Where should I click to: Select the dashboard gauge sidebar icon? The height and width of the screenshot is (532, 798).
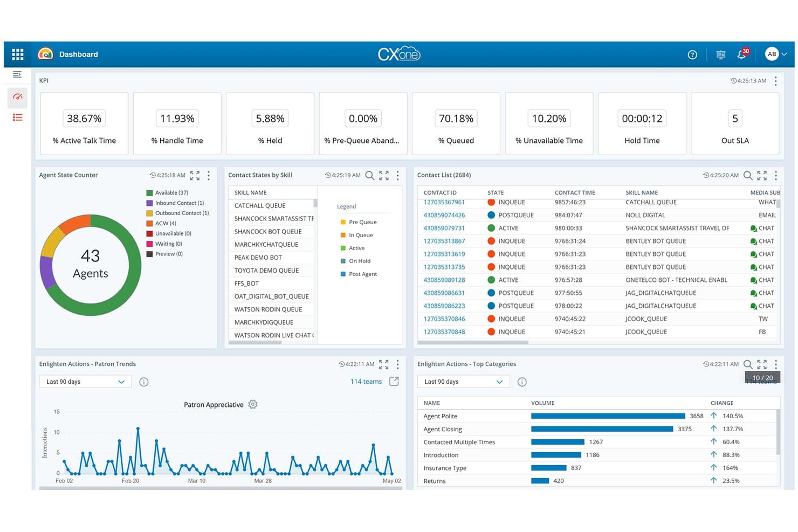coord(18,97)
